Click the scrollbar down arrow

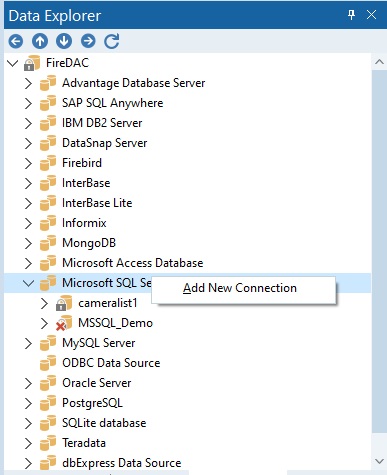point(379,462)
